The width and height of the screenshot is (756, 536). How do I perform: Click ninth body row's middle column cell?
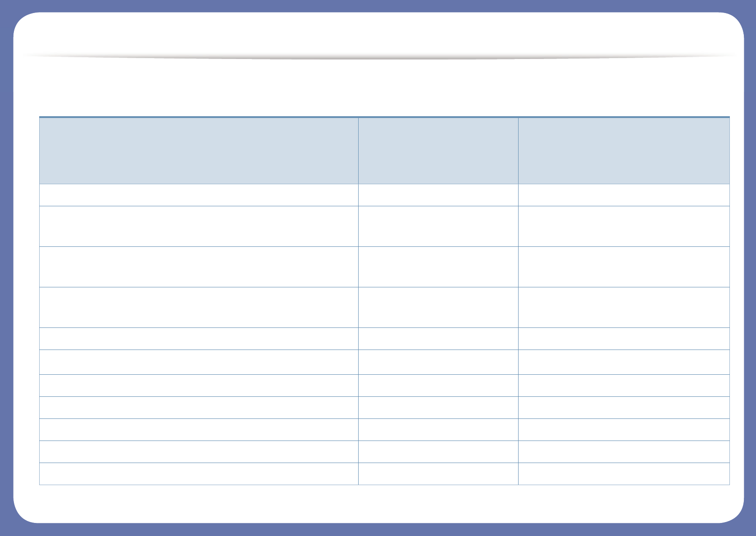pyautogui.click(x=438, y=430)
